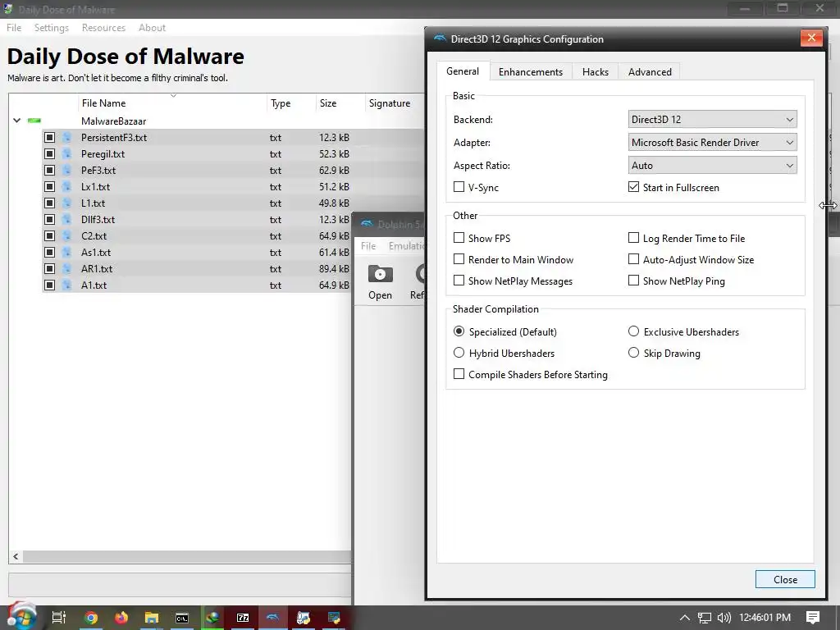Click the file icon beside A1.txt

point(66,285)
